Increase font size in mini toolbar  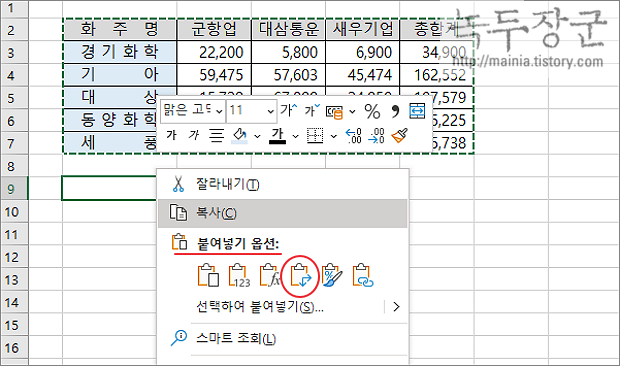point(288,110)
